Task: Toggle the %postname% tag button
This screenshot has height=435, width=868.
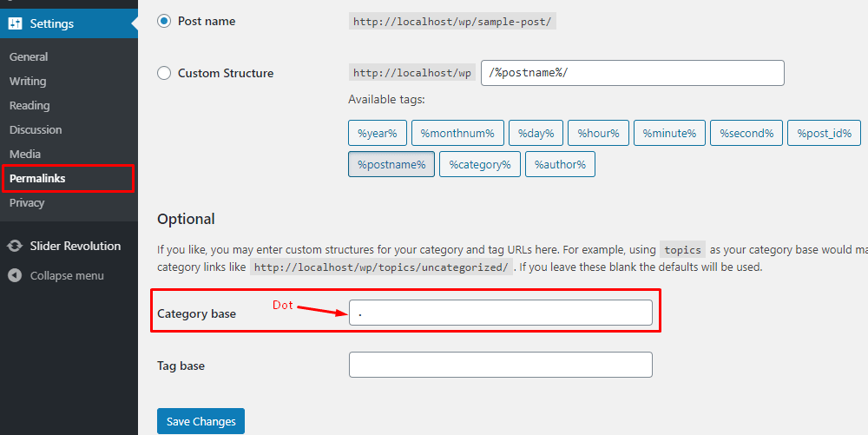Action: click(391, 164)
